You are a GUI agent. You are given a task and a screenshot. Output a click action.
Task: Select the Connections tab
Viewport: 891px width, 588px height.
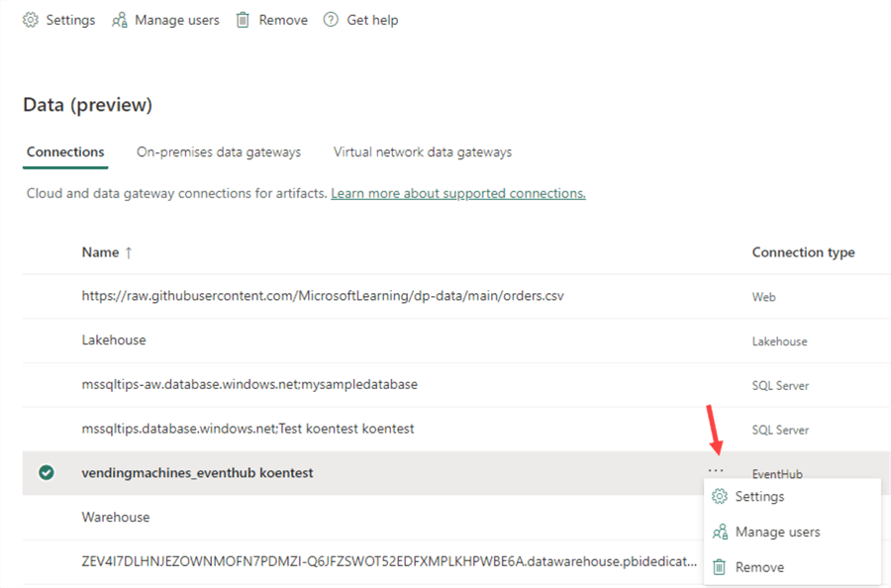[x=65, y=152]
